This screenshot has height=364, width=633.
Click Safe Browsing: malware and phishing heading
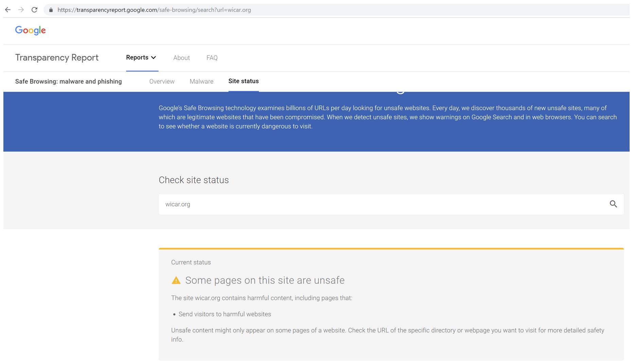click(68, 81)
